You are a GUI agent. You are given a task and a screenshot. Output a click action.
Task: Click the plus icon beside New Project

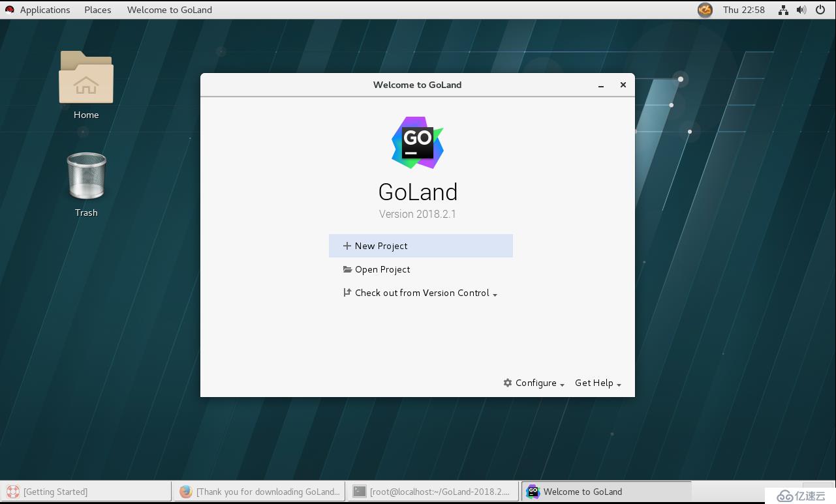[x=347, y=246]
